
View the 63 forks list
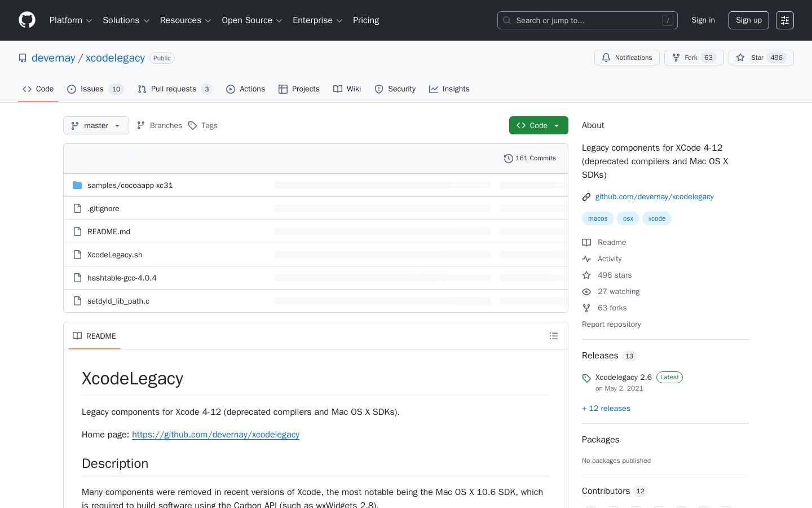click(x=604, y=308)
